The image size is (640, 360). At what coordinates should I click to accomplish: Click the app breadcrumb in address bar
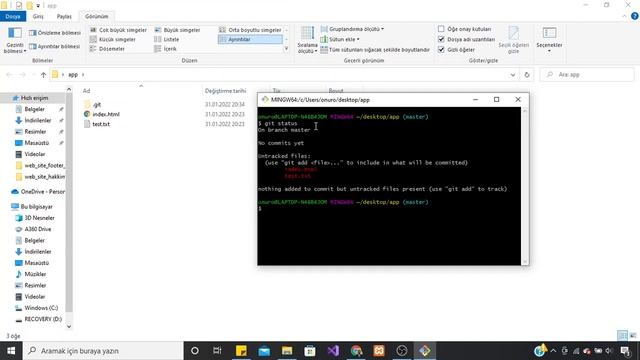tap(73, 75)
